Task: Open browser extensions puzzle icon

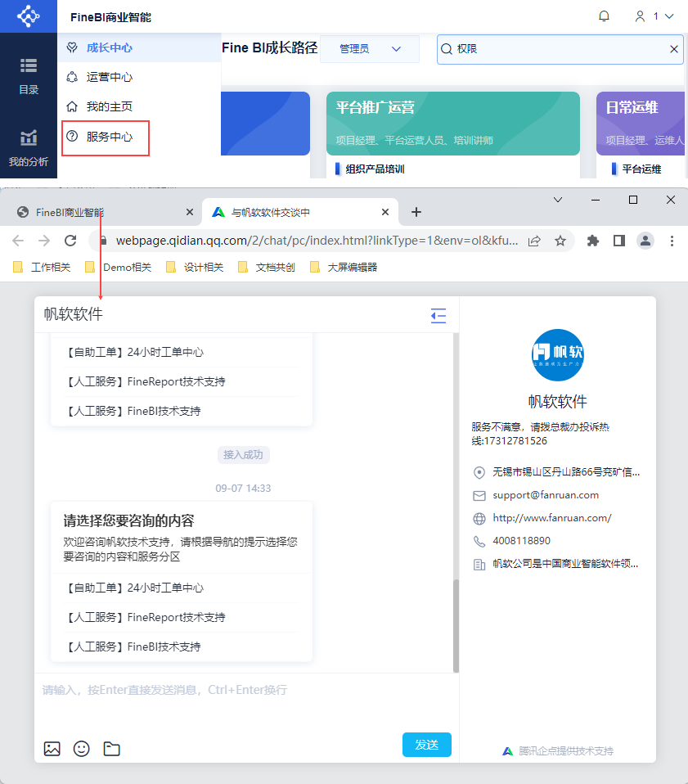Action: pos(592,241)
